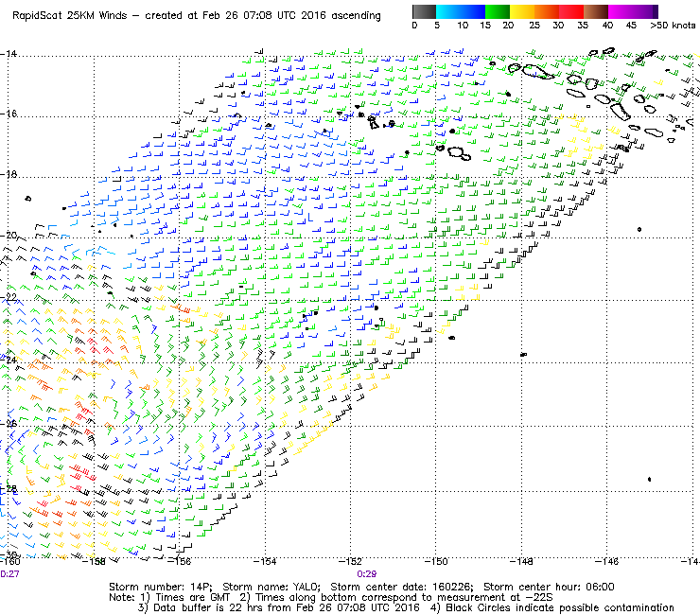700x615 pixels.
Task: Click the ">50 knots" legend label
Action: [673, 26]
